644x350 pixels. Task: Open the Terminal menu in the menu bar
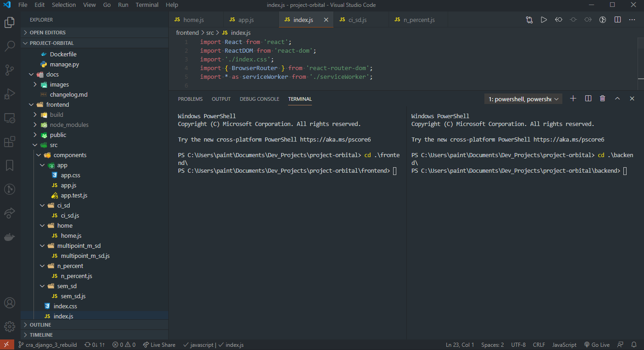(x=146, y=5)
